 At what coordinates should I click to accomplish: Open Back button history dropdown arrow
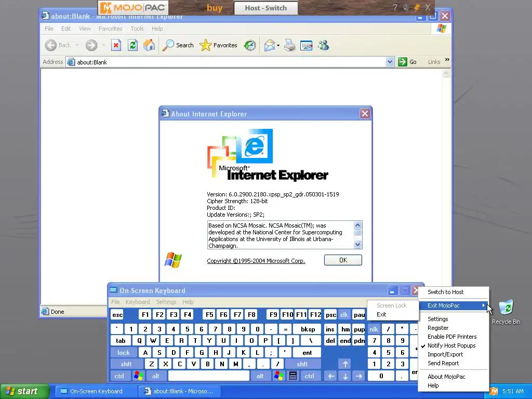77,45
